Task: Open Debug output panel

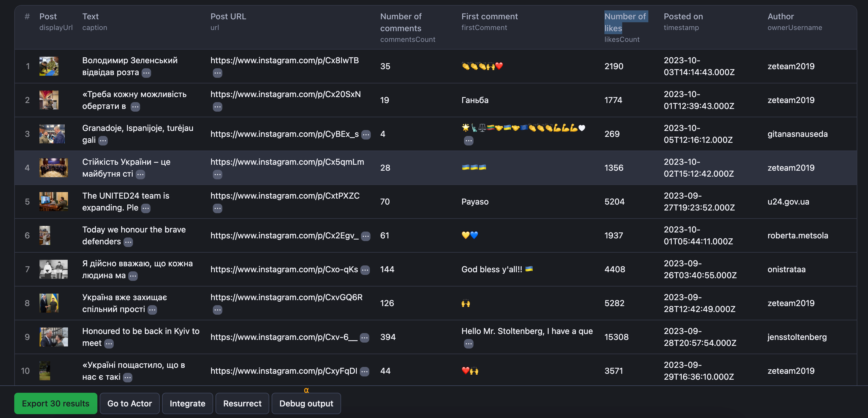Action: pyautogui.click(x=307, y=403)
